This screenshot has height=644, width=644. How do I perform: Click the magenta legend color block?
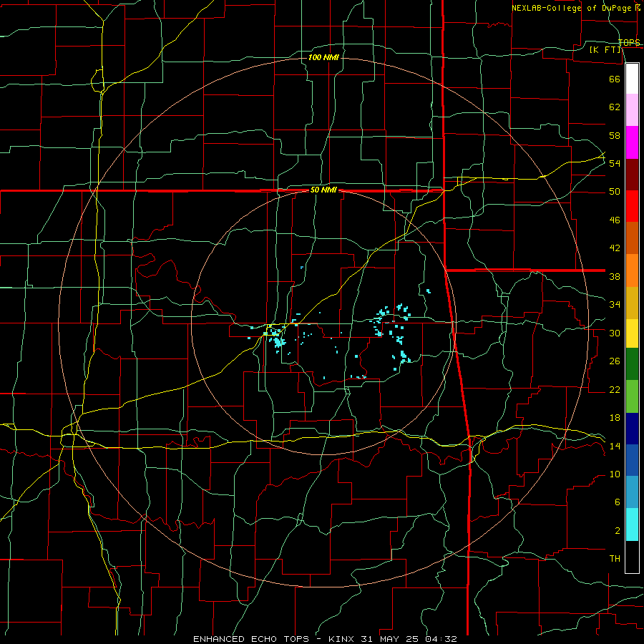click(632, 142)
